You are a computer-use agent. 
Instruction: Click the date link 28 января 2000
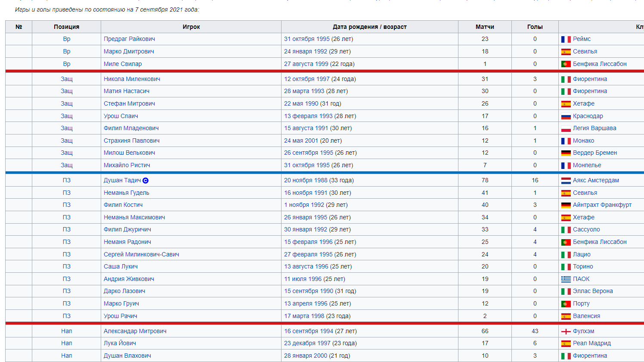point(306,356)
